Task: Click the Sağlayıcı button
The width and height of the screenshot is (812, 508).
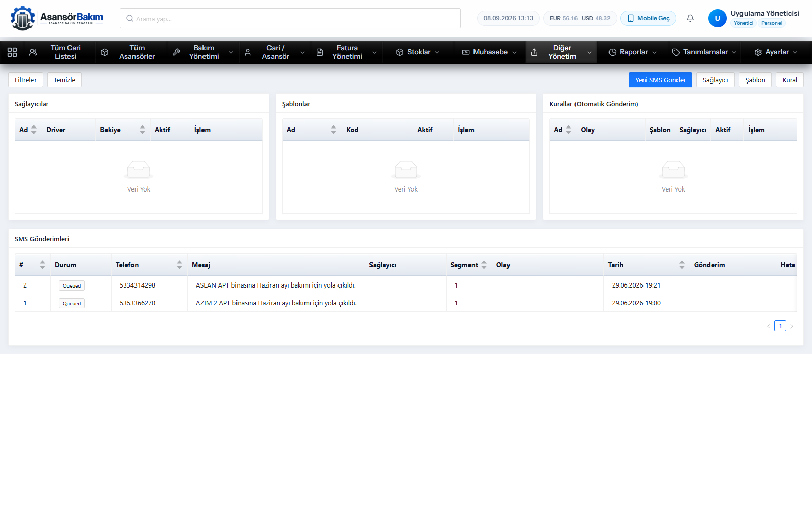Action: tap(715, 80)
